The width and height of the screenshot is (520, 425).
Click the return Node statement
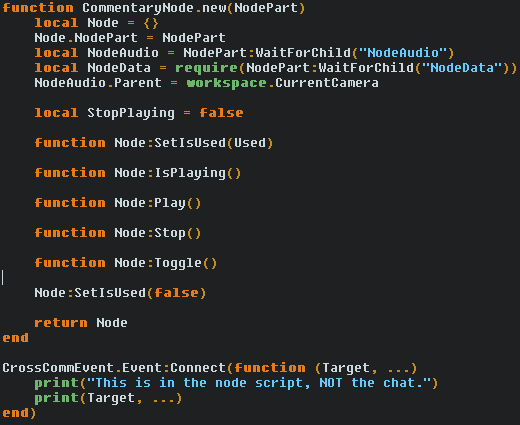coord(81,323)
